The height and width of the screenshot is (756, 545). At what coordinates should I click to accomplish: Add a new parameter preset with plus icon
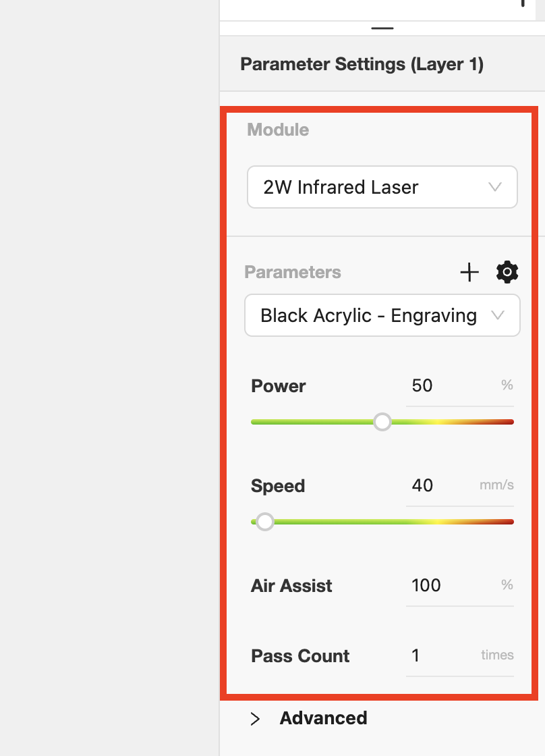469,273
